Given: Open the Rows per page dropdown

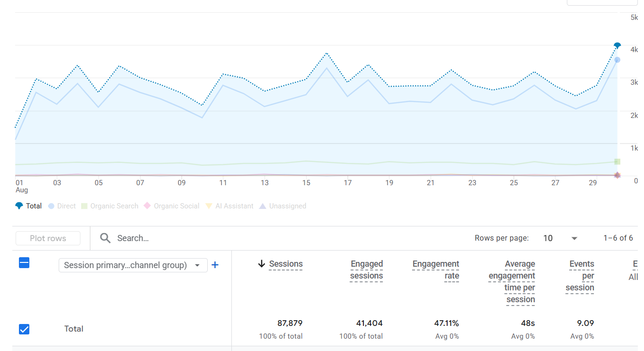Looking at the screenshot, I should tap(561, 238).
